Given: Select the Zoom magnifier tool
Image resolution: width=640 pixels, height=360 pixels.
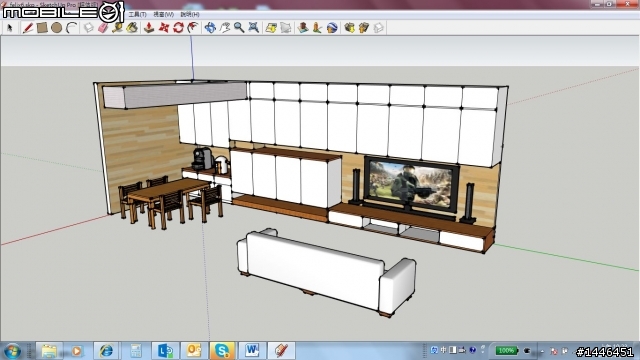Looking at the screenshot, I should 239,28.
